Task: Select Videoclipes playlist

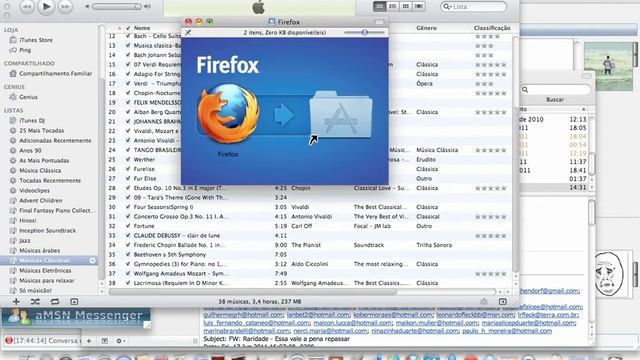Action: click(x=34, y=191)
